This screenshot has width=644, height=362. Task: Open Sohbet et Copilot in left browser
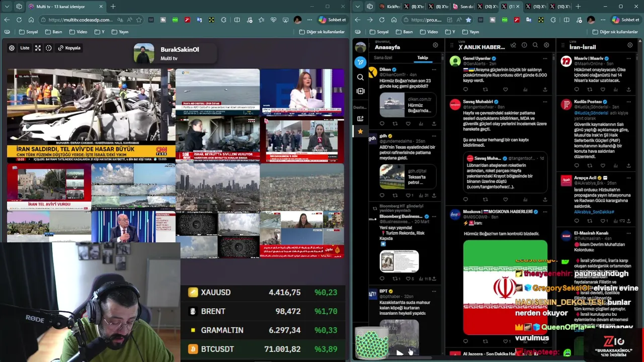click(332, 20)
